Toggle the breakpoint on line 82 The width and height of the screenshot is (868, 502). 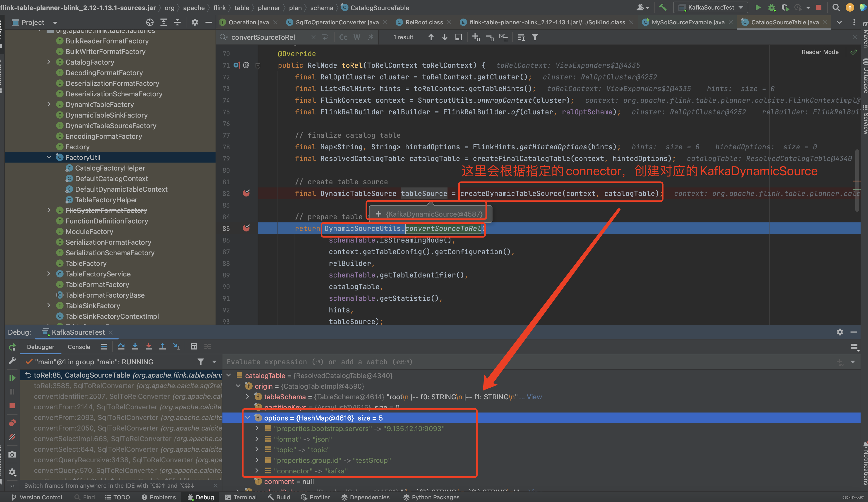pos(246,193)
